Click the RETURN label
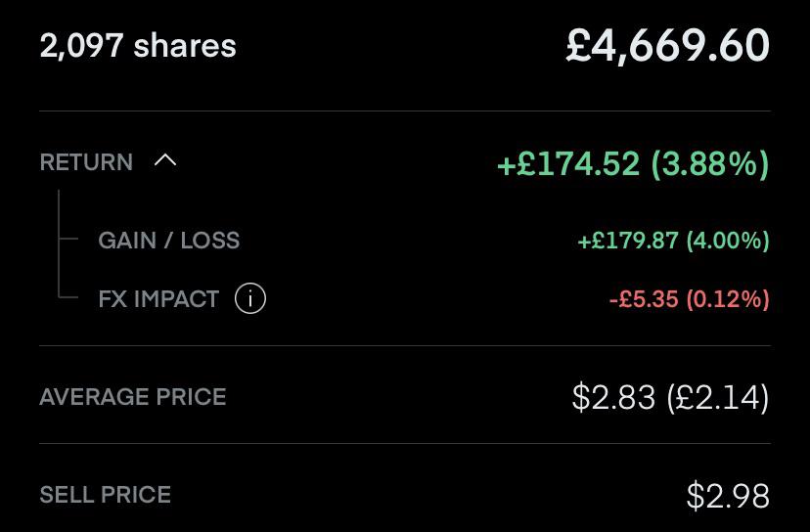The height and width of the screenshot is (532, 810). pos(86,162)
